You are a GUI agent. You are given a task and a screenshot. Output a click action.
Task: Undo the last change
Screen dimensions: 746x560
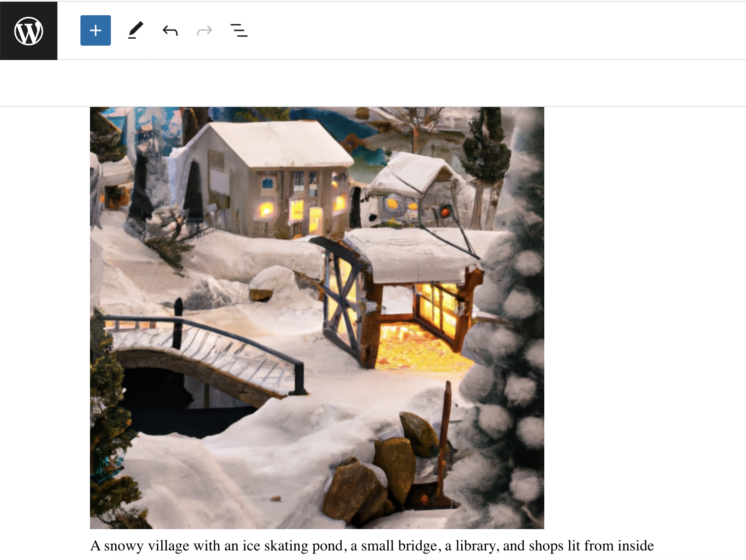tap(170, 30)
